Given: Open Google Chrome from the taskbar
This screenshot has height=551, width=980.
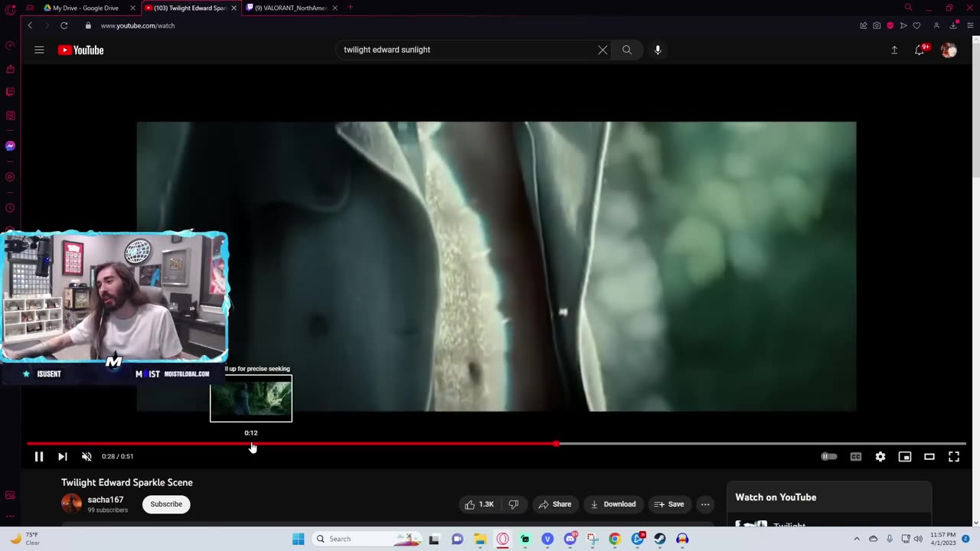Looking at the screenshot, I should coord(615,539).
